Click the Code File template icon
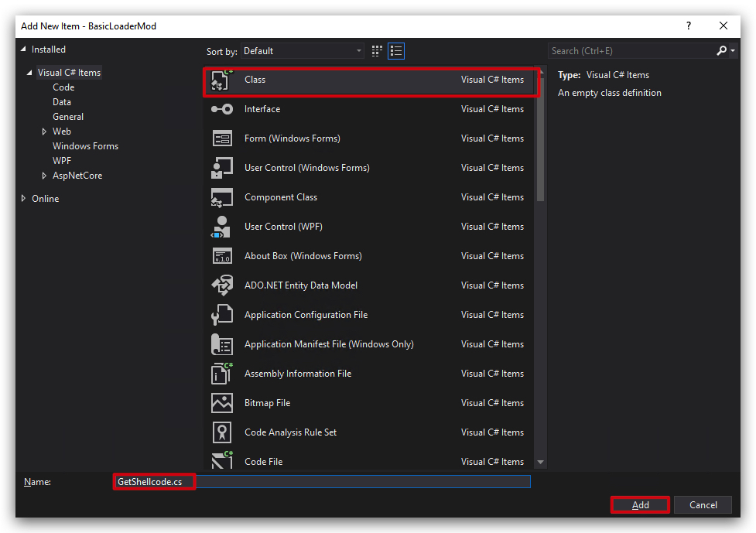This screenshot has width=756, height=533. point(222,460)
